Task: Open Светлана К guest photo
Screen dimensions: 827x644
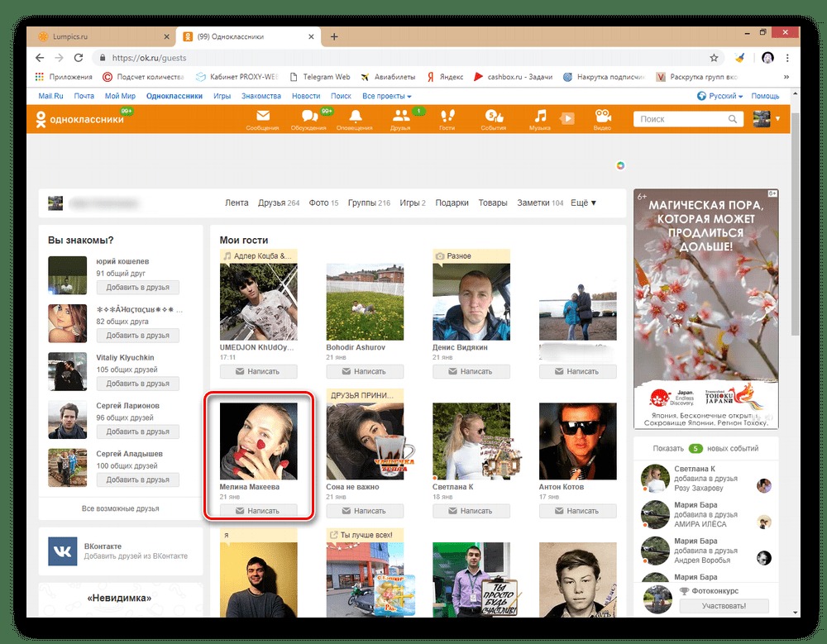Action: pos(471,441)
